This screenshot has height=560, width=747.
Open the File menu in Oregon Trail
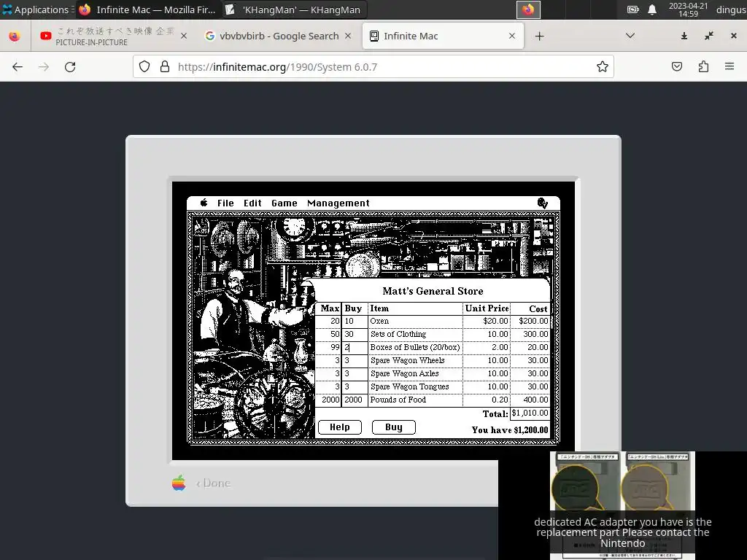(x=225, y=203)
